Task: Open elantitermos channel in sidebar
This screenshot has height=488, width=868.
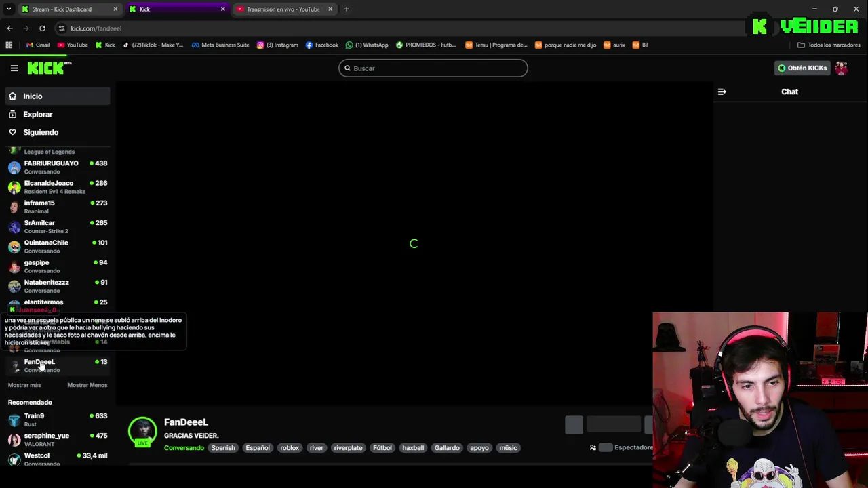Action: (58, 304)
